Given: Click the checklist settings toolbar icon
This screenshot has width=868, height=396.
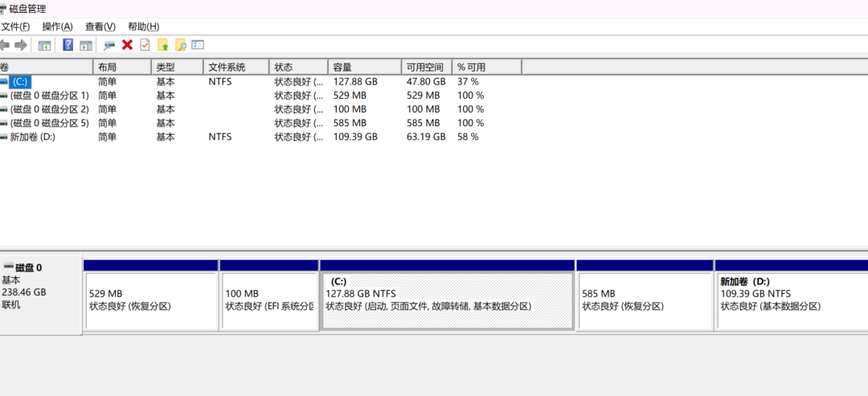Looking at the screenshot, I should [199, 45].
